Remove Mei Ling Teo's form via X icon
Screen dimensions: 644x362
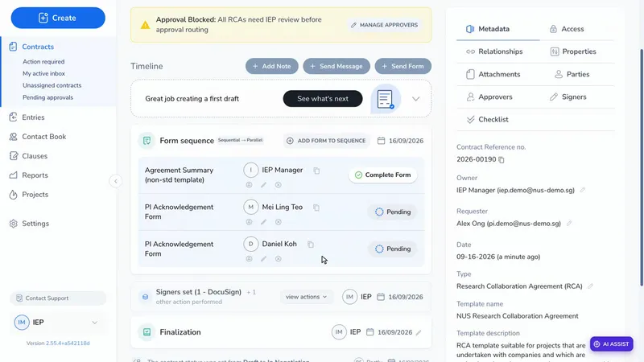[x=278, y=222]
